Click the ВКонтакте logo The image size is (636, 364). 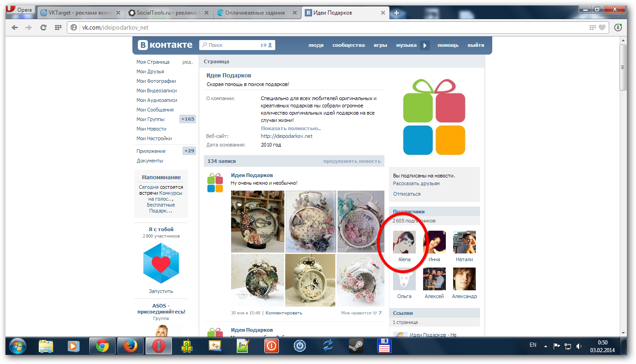[166, 45]
